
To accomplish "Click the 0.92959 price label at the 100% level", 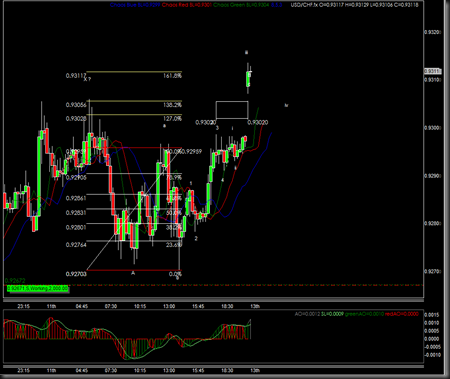I will [192, 152].
